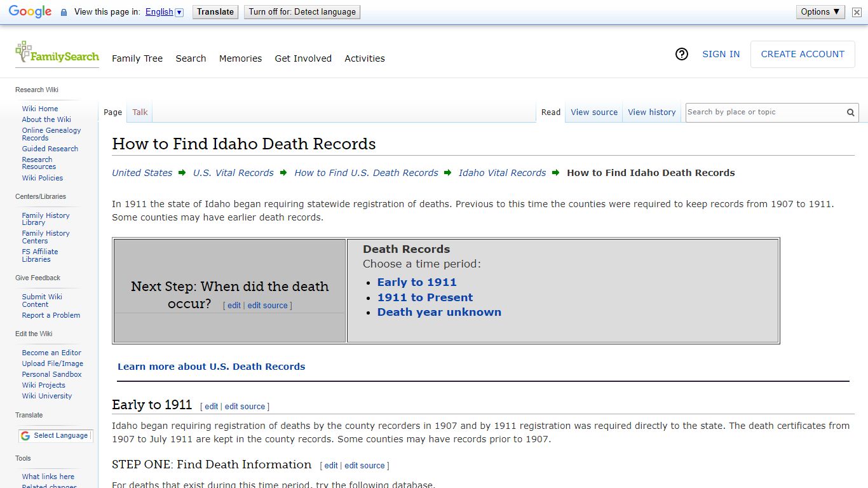
Task: Click the lock icon in translate bar
Action: coord(64,12)
